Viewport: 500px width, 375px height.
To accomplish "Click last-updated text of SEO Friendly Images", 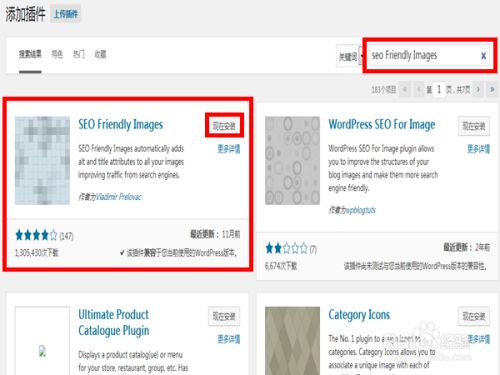I will point(215,234).
